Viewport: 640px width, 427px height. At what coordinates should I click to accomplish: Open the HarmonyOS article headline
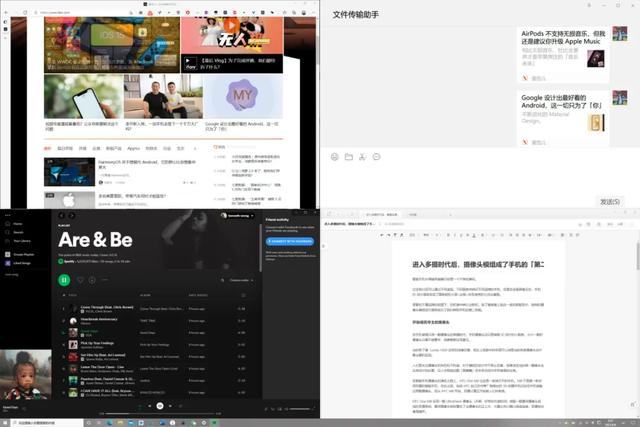point(147,164)
